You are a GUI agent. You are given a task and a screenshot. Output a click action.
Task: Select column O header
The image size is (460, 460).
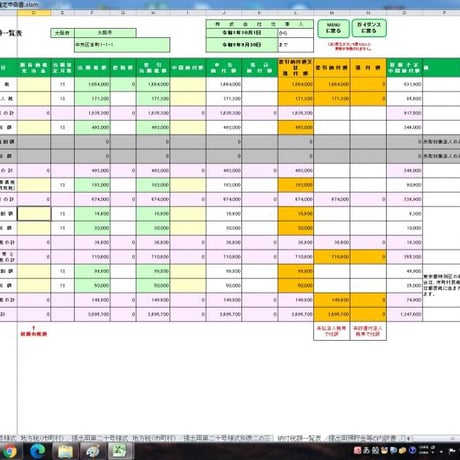[x=404, y=13]
